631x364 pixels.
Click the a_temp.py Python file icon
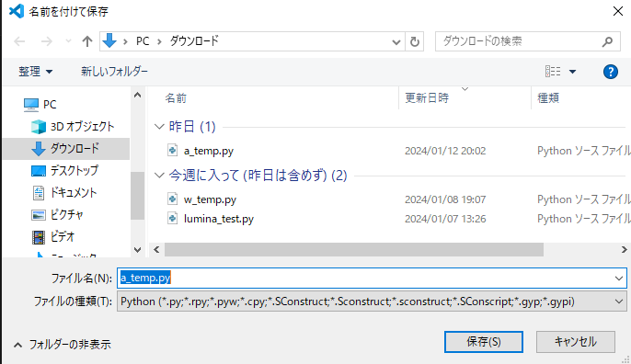(172, 151)
